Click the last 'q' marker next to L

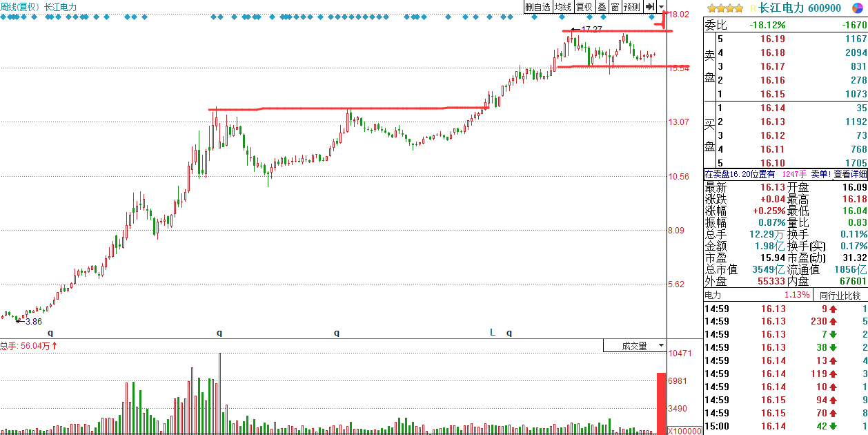pos(509,333)
